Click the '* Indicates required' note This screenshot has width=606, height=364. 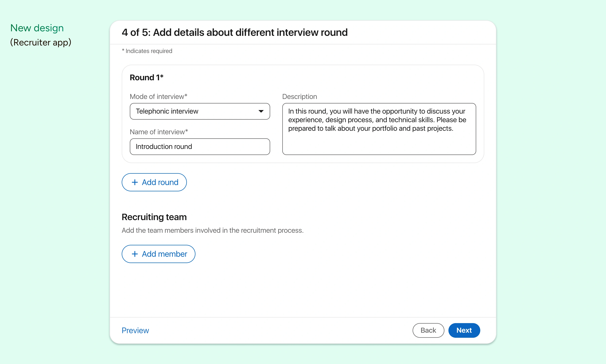click(x=147, y=51)
